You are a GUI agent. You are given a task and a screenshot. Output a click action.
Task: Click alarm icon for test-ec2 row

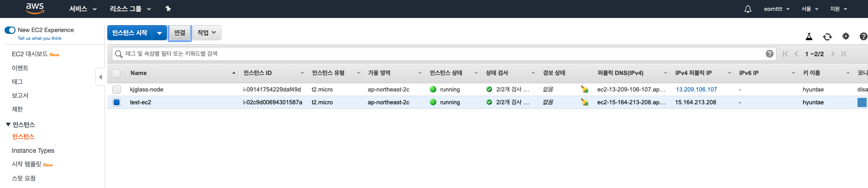[x=584, y=102]
